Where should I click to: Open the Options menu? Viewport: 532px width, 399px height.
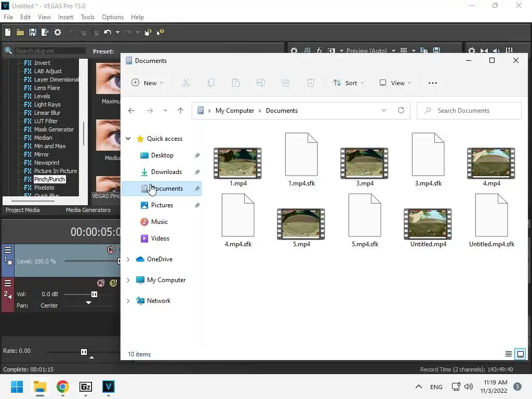click(113, 17)
